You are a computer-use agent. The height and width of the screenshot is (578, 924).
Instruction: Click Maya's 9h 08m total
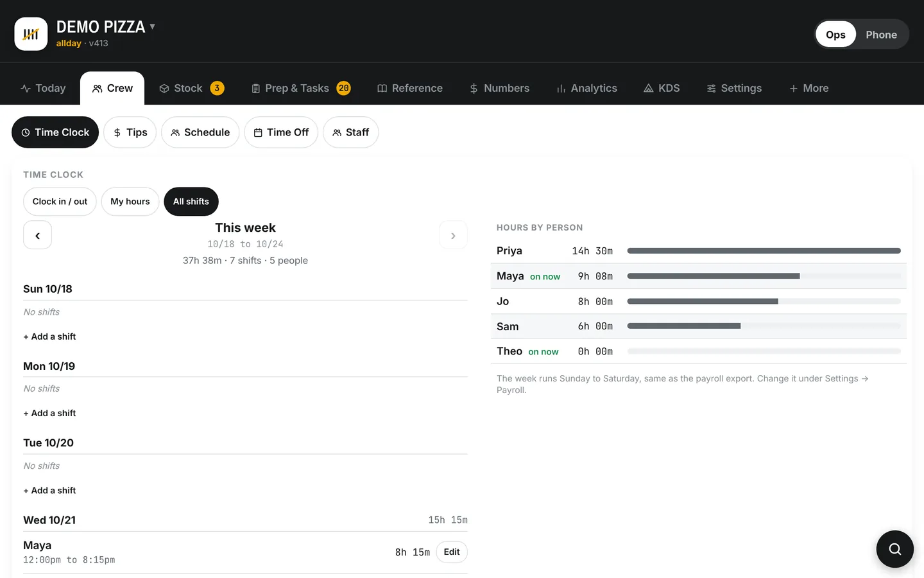click(x=595, y=276)
